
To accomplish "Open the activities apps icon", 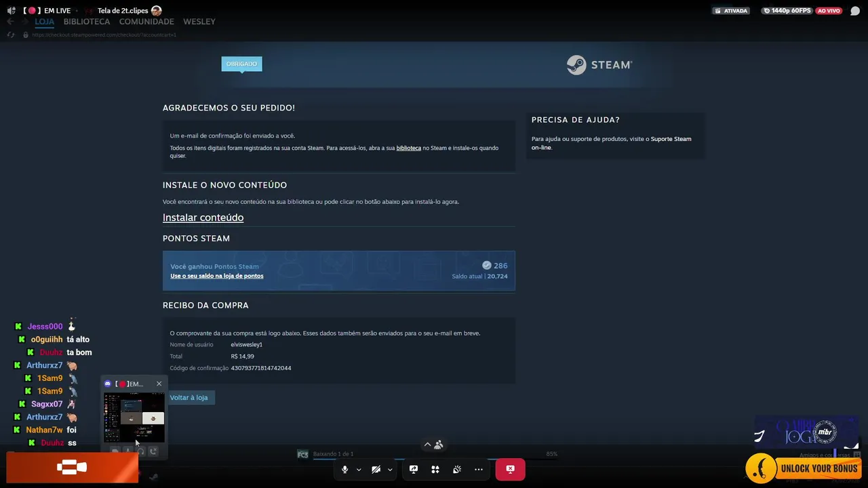I will [x=435, y=469].
